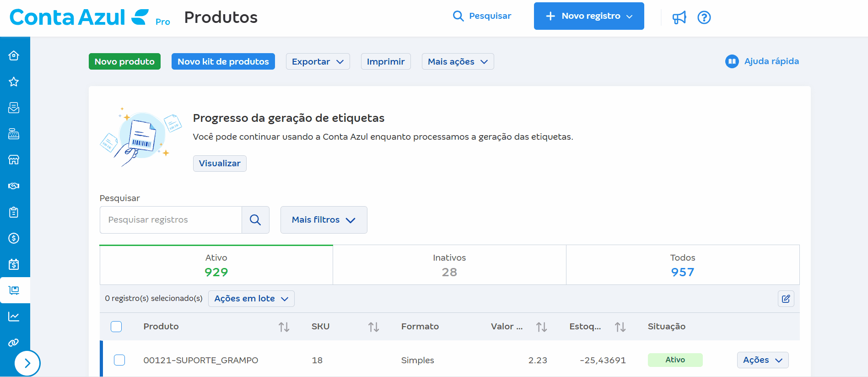The width and height of the screenshot is (868, 377).
Task: Open the clipboard sidebar icon
Action: click(14, 212)
